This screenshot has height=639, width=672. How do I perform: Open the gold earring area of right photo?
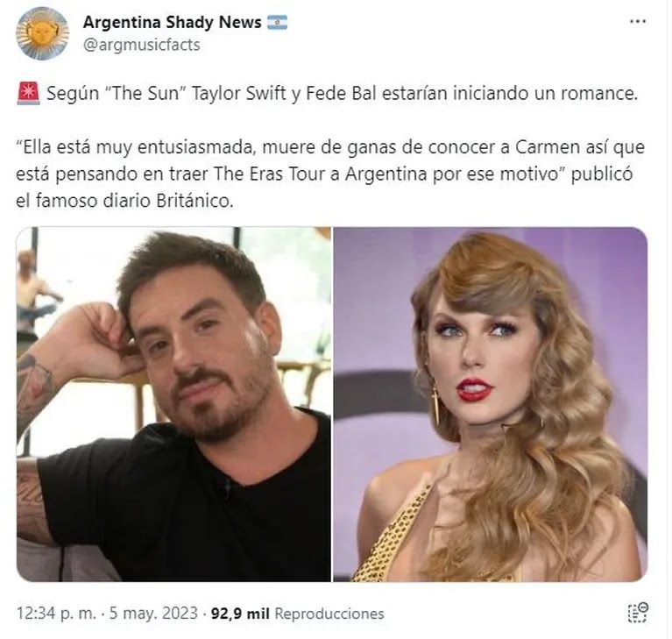coord(435,404)
